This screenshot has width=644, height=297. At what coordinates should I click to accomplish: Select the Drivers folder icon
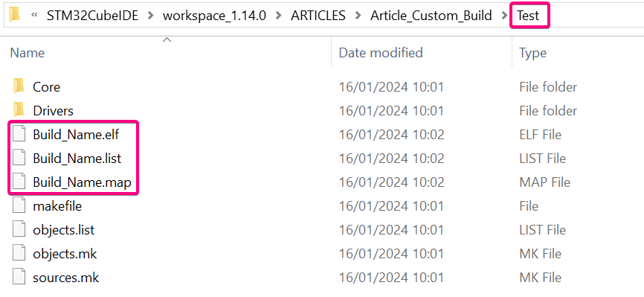[x=19, y=111]
